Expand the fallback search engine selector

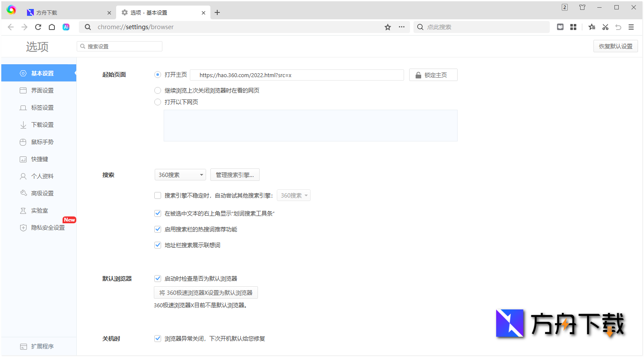coord(294,195)
